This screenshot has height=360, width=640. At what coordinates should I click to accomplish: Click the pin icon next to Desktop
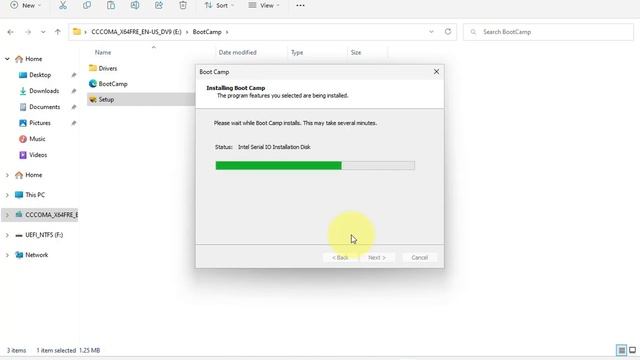pyautogui.click(x=73, y=75)
